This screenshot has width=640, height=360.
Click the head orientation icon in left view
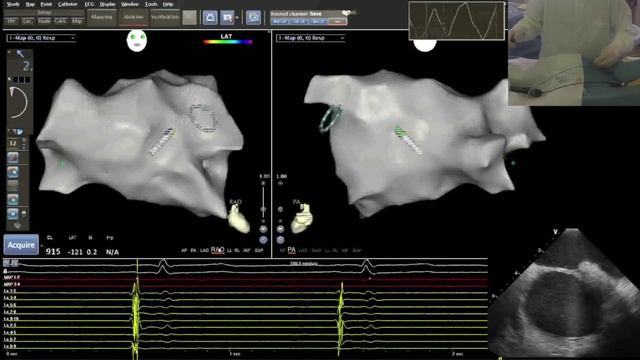137,41
